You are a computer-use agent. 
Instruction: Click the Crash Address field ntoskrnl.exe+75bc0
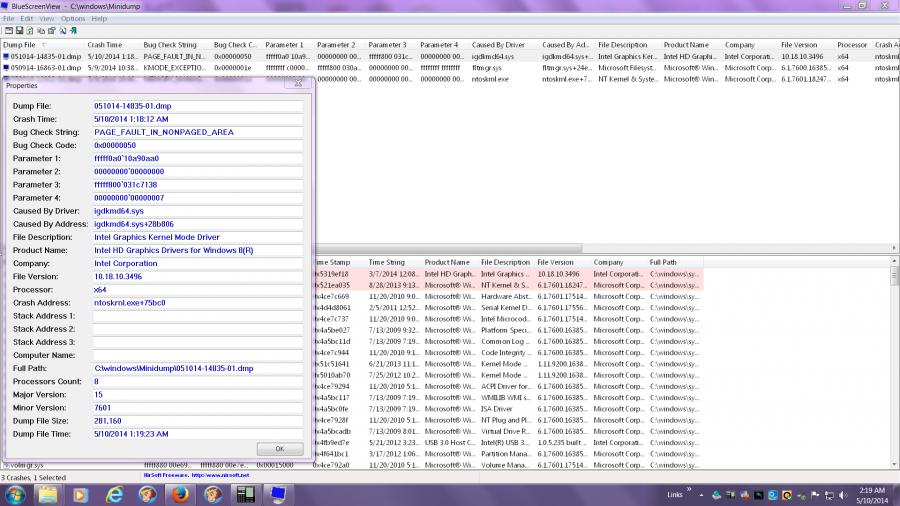coord(197,303)
